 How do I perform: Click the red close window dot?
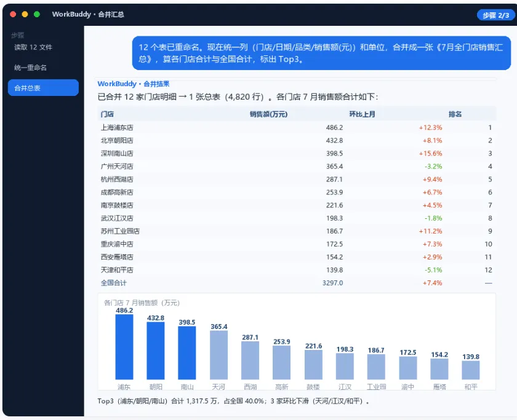point(13,14)
